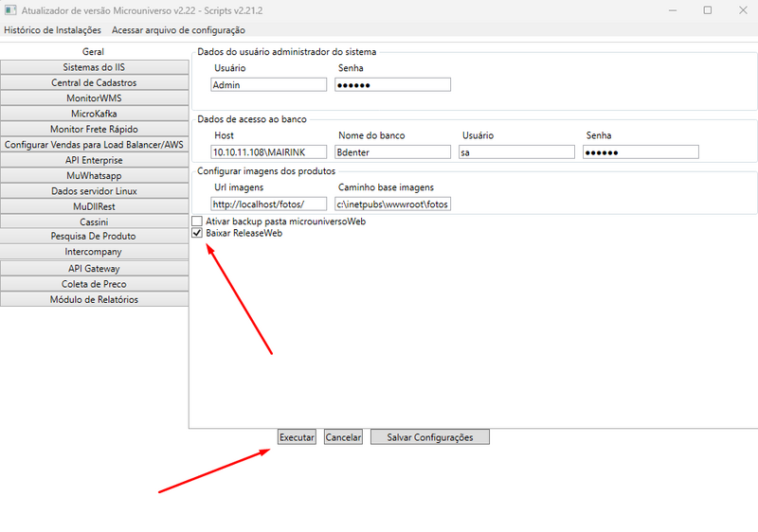758x532 pixels.
Task: Select the Sistemas do IIS tab
Action: [x=94, y=67]
